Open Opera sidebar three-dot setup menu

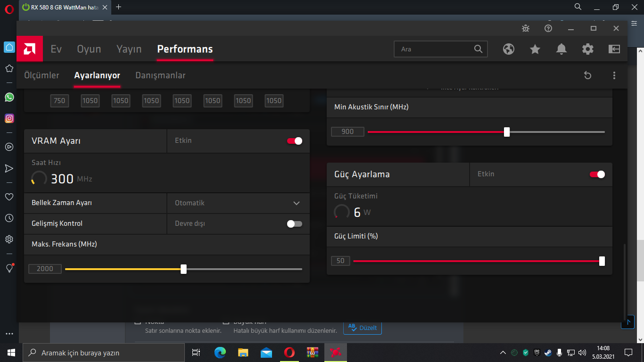click(x=9, y=333)
